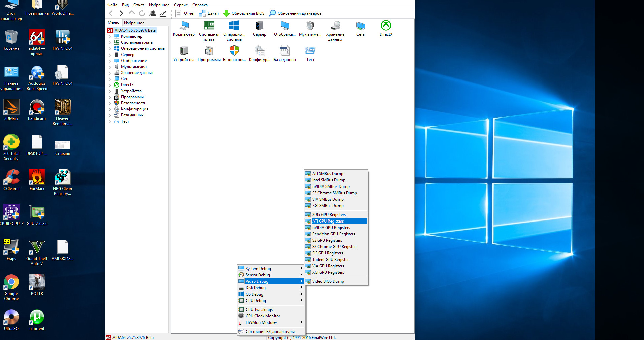644x340 pixels.
Task: Select Intel SMBus Dump menu entry
Action: [336, 180]
